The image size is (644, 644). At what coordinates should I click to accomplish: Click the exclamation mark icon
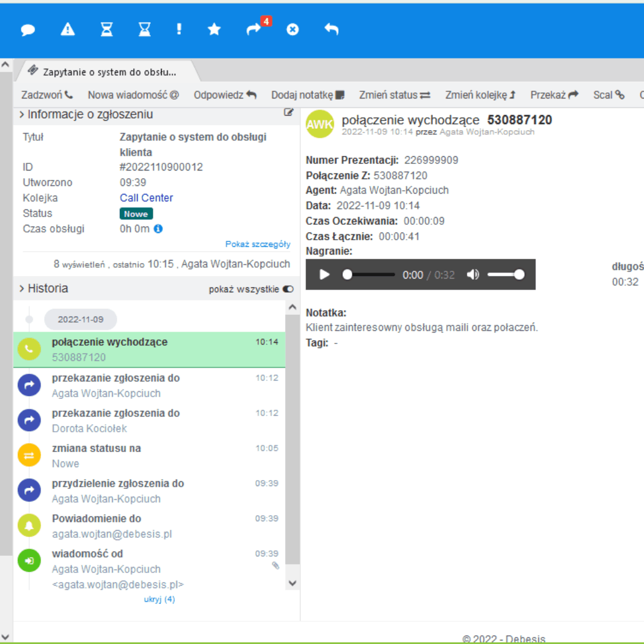pos(179,29)
